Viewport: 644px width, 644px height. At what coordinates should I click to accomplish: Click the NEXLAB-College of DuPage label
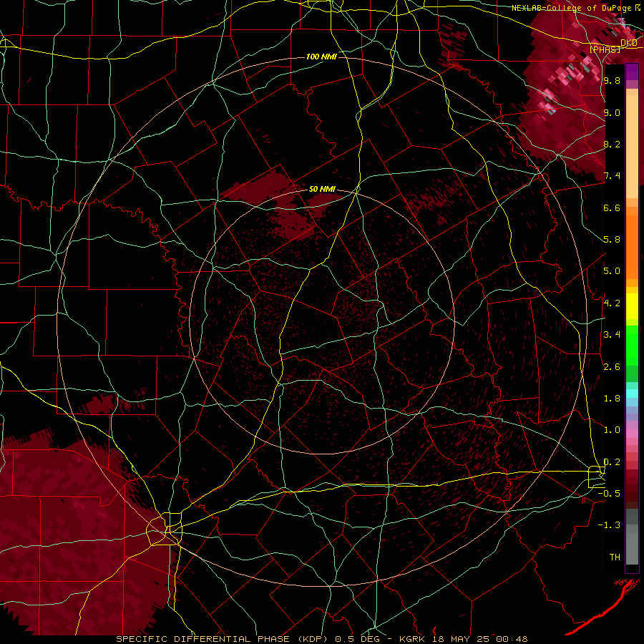tap(572, 8)
